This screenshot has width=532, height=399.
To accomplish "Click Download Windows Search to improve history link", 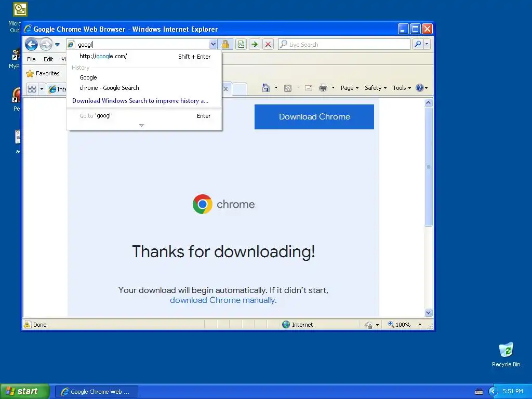I will click(x=140, y=101).
